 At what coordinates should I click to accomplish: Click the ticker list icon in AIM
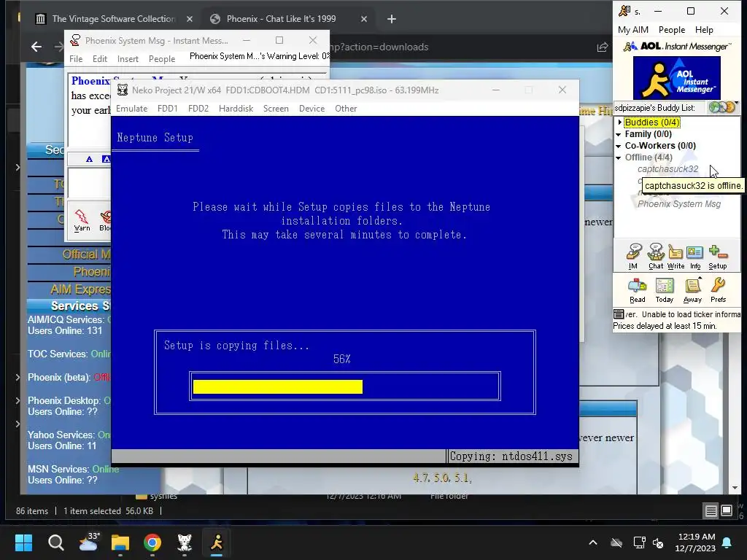tap(619, 314)
